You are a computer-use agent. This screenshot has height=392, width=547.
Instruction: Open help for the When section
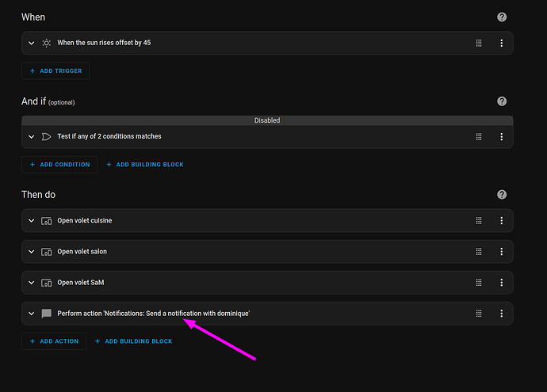[502, 17]
